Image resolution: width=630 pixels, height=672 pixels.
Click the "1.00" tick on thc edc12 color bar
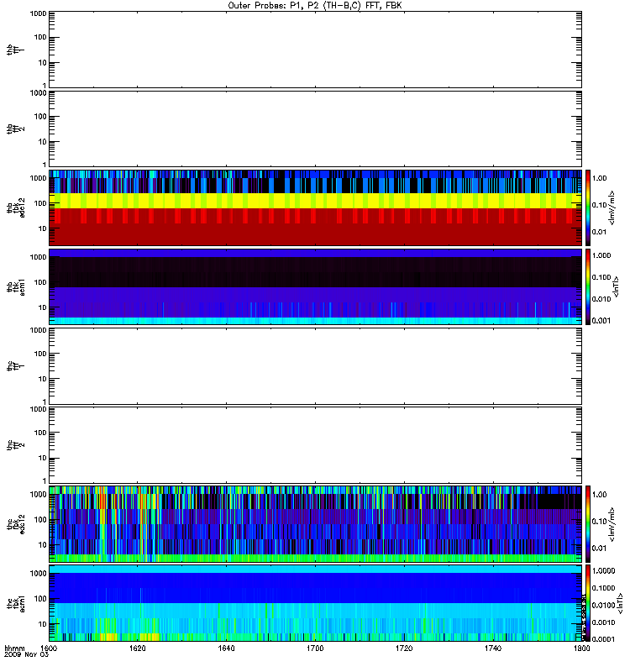coord(599,495)
